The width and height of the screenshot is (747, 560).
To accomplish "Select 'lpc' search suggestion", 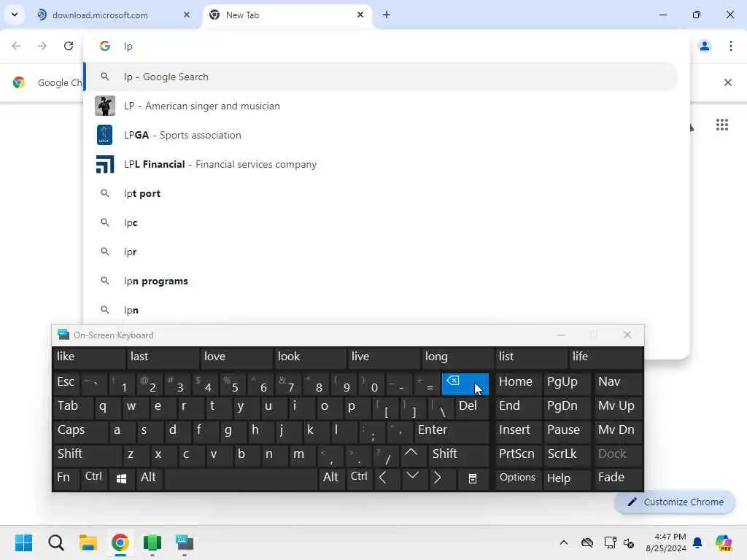I will coord(381,222).
